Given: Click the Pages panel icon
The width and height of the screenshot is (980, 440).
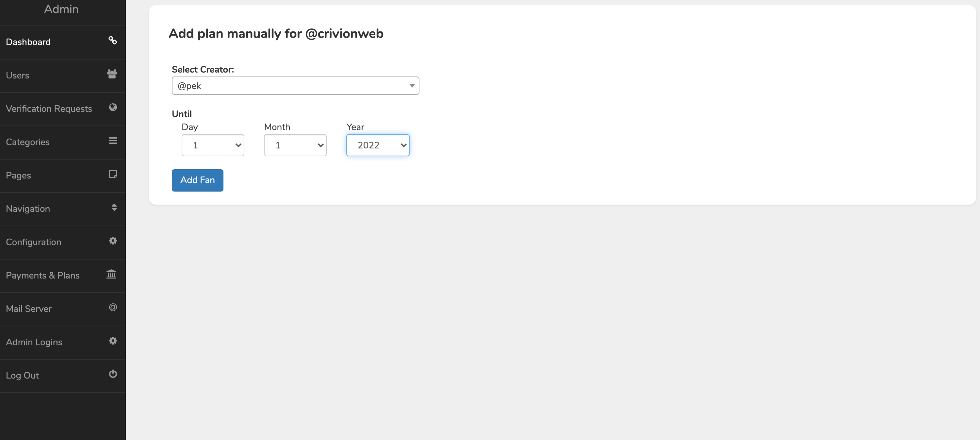Looking at the screenshot, I should tap(112, 174).
